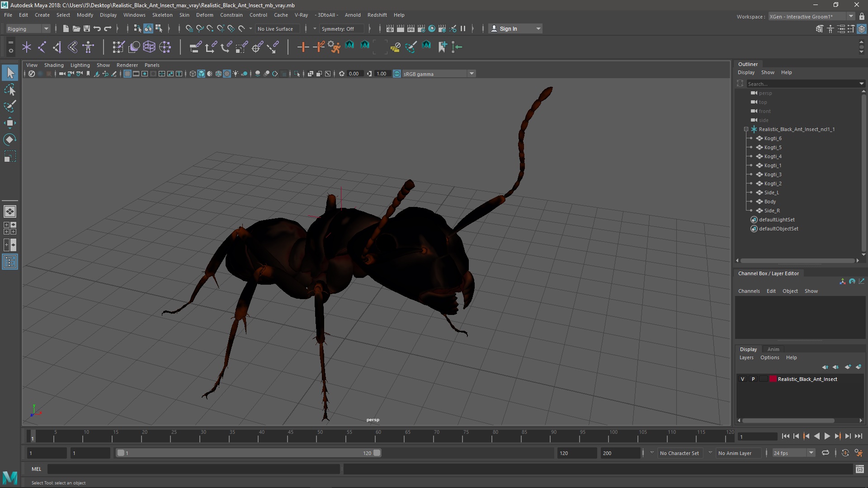The height and width of the screenshot is (488, 868).
Task: Click the Outliner search field
Action: point(802,84)
